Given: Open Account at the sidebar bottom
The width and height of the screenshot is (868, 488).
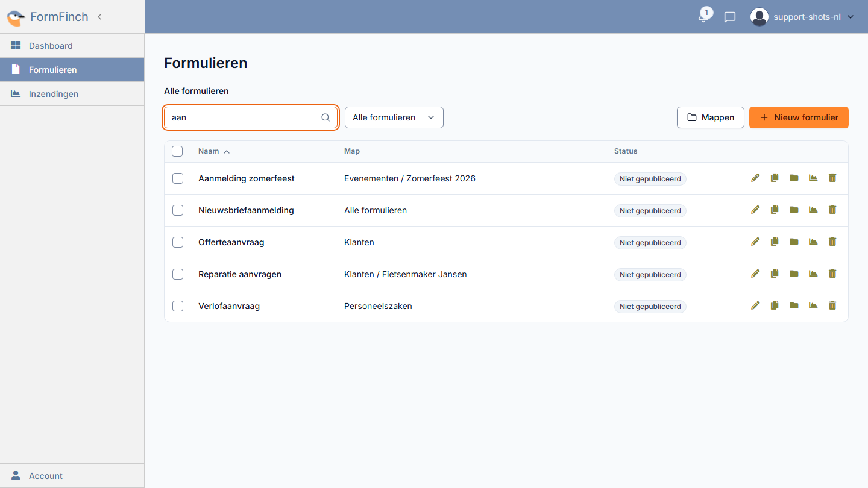Looking at the screenshot, I should 72,476.
